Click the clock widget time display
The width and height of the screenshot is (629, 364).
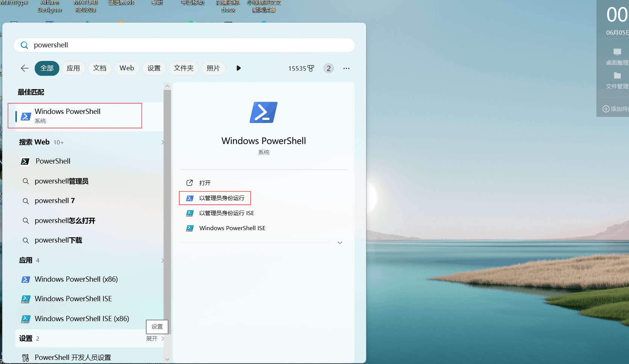pyautogui.click(x=617, y=15)
